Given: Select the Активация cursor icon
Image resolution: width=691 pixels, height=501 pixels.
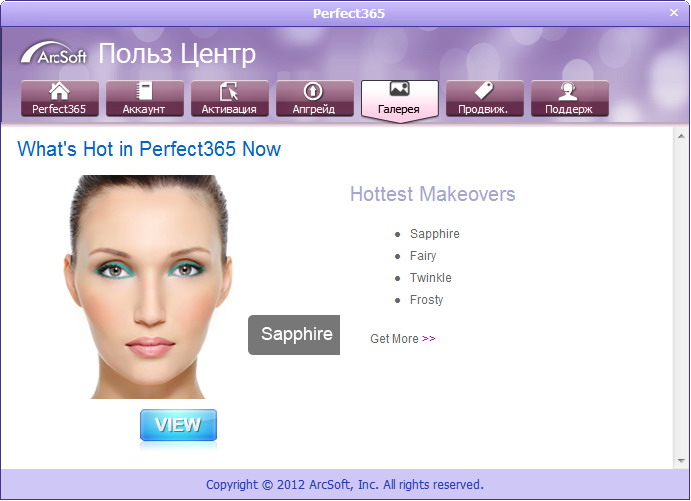Looking at the screenshot, I should (229, 91).
